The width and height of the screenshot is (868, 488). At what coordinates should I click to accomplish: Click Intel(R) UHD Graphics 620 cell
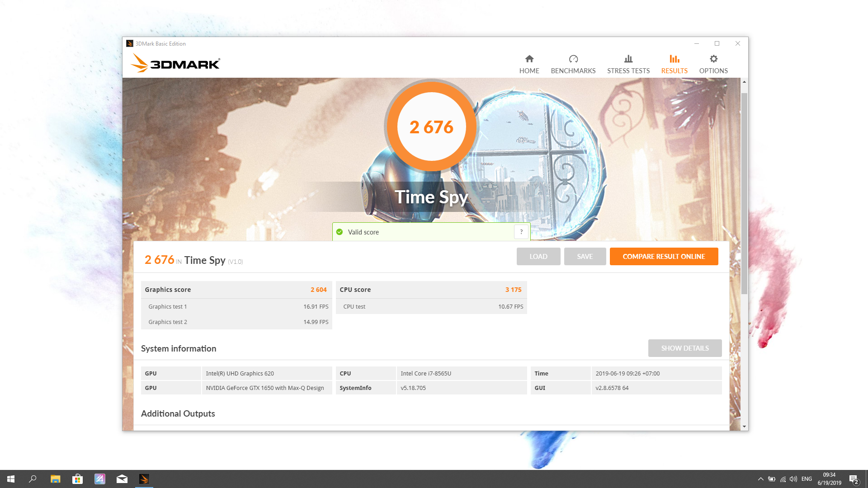(267, 373)
